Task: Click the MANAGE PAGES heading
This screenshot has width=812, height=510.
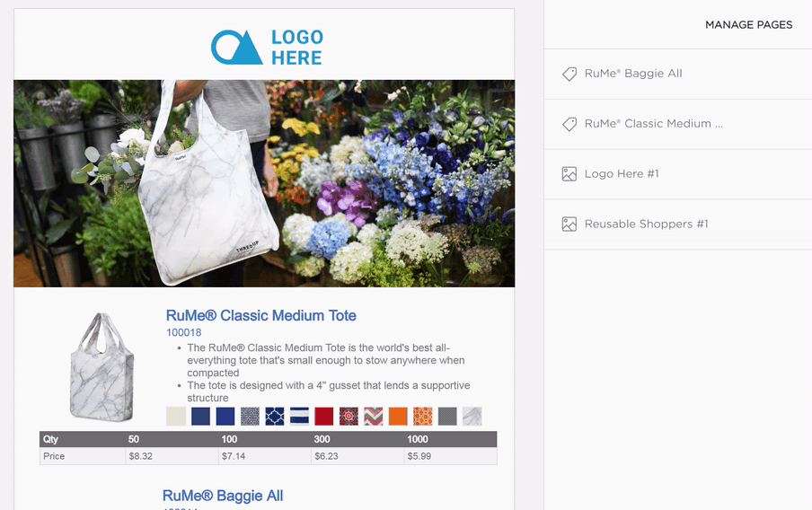Action: click(x=748, y=25)
